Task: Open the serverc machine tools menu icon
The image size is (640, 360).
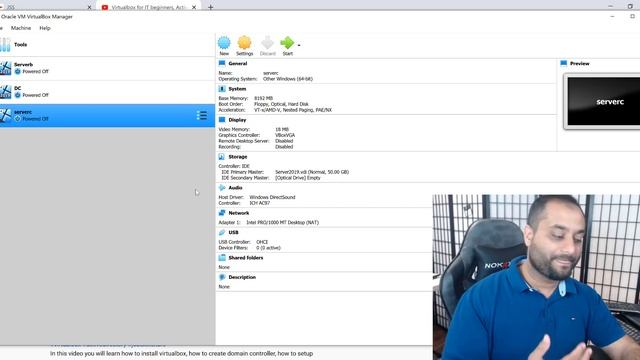Action: 202,116
